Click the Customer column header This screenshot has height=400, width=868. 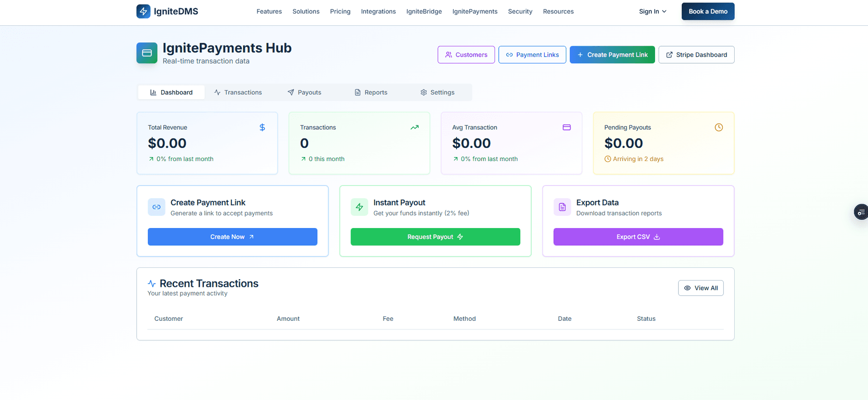[169, 319]
